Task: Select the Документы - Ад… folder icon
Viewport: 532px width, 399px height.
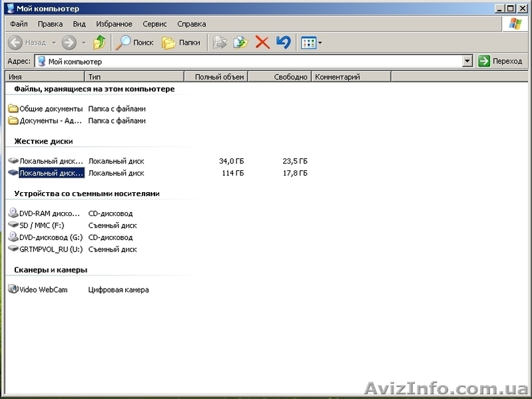Action: coord(13,120)
